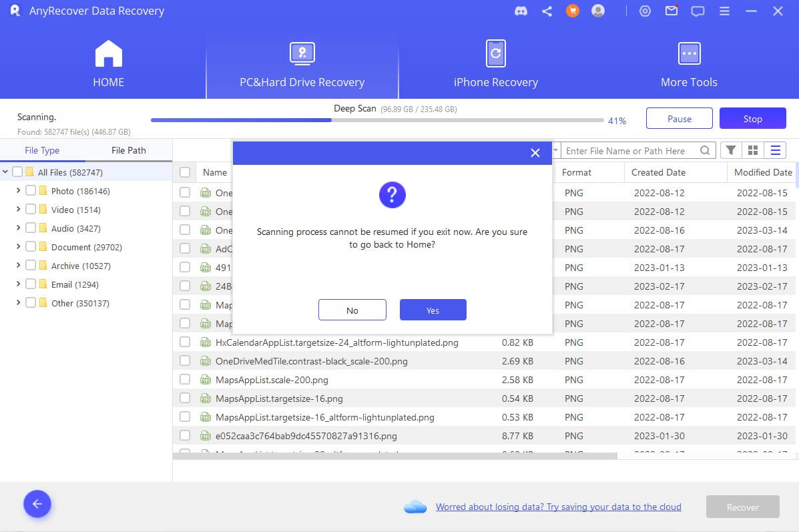The image size is (799, 532).
Task: Click Yes in the confirmation dialog
Action: (433, 310)
